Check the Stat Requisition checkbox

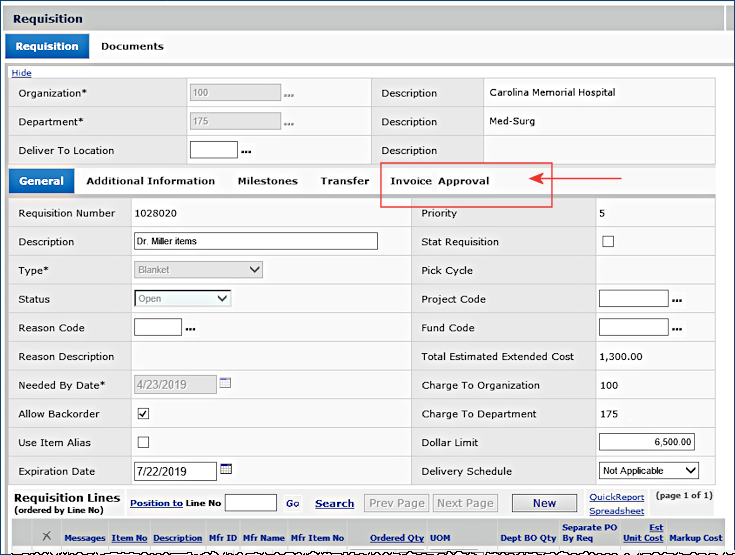[x=608, y=241]
